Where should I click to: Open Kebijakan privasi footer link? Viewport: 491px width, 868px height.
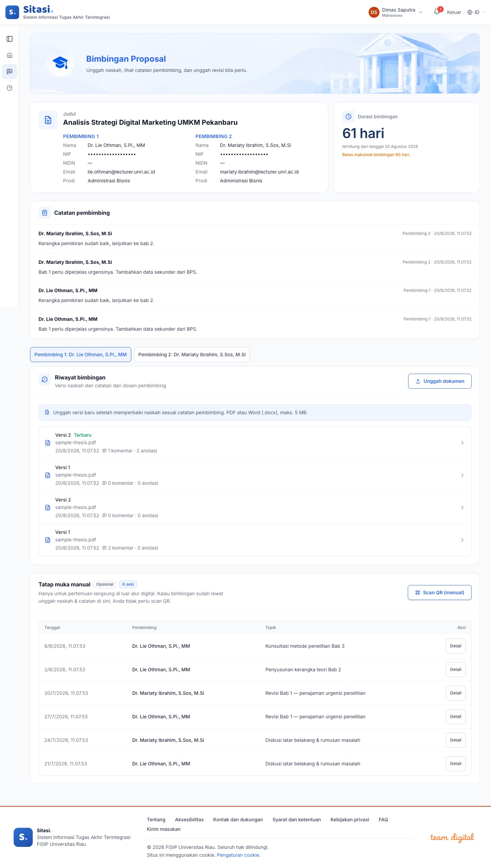350,820
